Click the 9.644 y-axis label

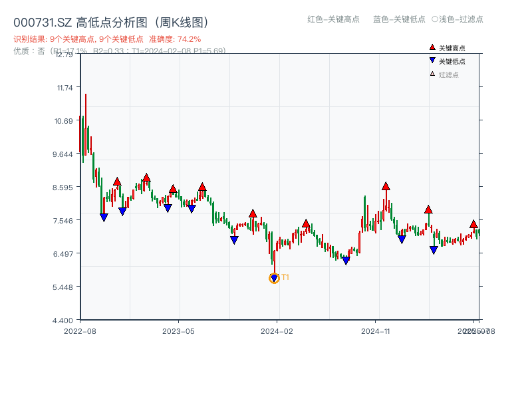pyautogui.click(x=63, y=154)
